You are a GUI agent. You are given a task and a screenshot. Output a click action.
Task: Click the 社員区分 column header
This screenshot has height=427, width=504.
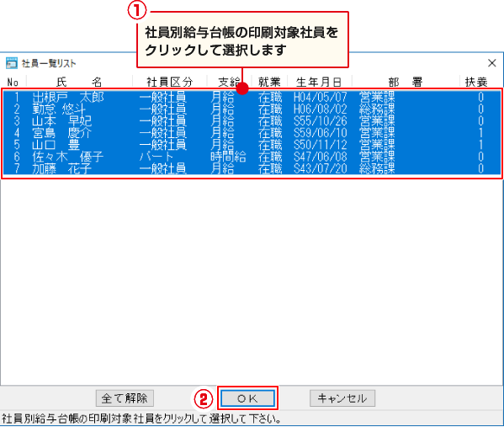pyautogui.click(x=170, y=82)
